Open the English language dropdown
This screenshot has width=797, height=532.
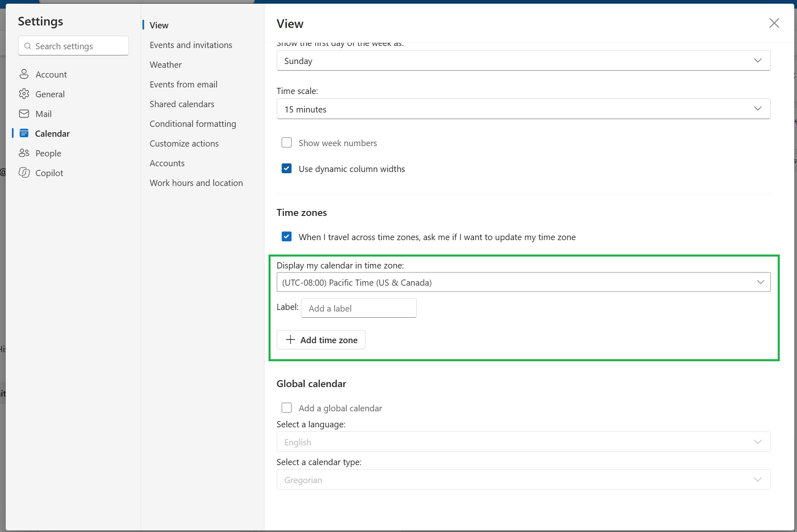(524, 442)
